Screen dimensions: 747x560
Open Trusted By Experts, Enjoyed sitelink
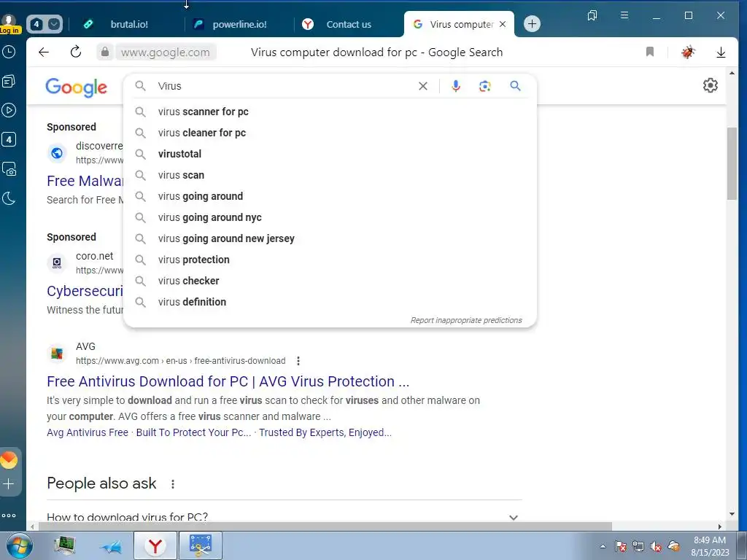point(325,432)
